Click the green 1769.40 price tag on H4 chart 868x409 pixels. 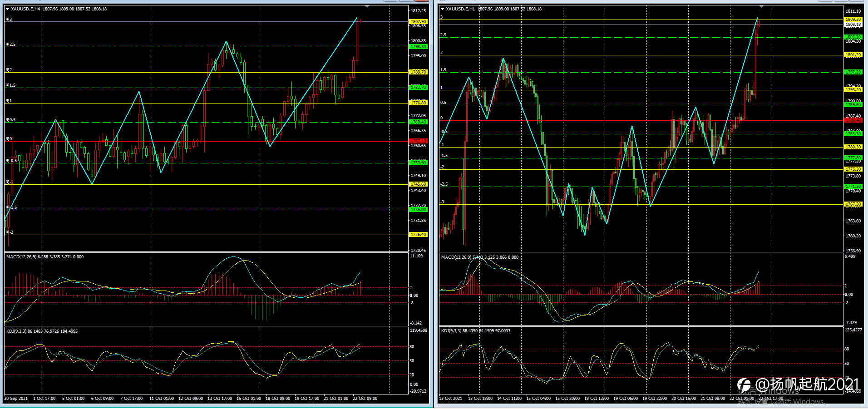coord(418,122)
